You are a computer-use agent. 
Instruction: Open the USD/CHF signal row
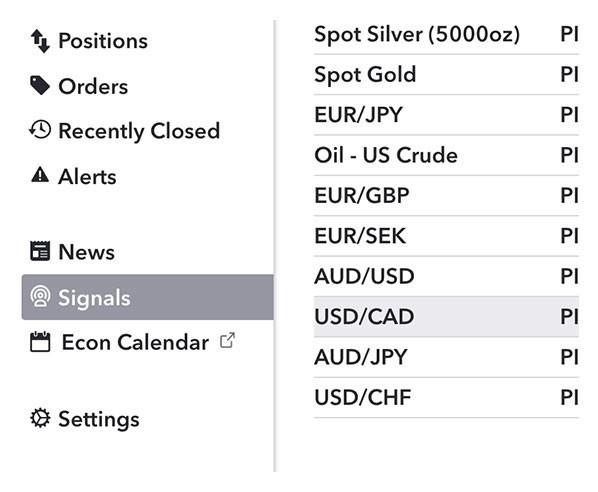(446, 398)
